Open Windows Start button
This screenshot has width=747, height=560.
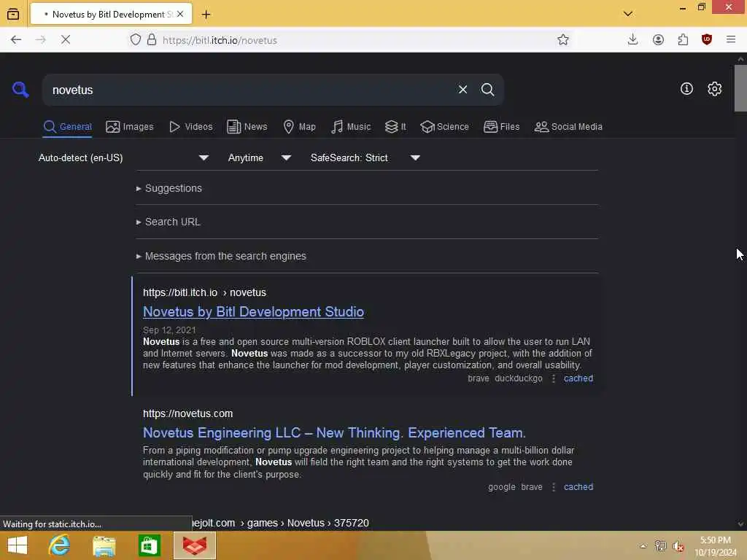tap(18, 545)
